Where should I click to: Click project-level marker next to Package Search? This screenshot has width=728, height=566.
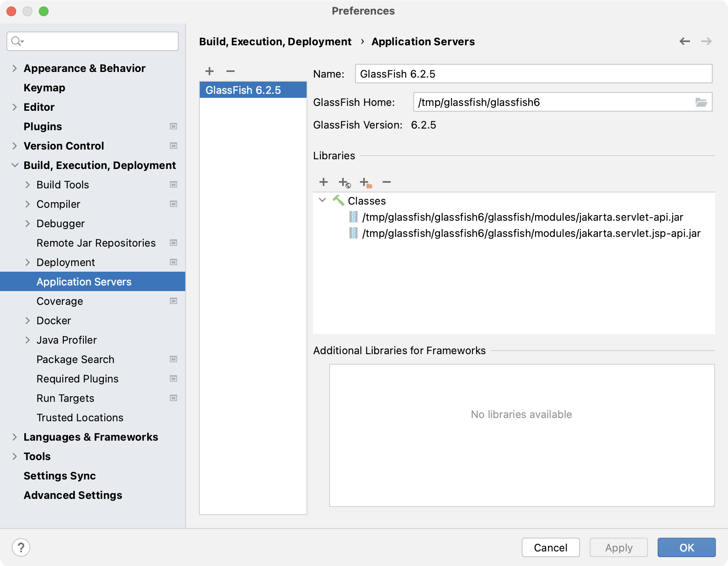174,359
